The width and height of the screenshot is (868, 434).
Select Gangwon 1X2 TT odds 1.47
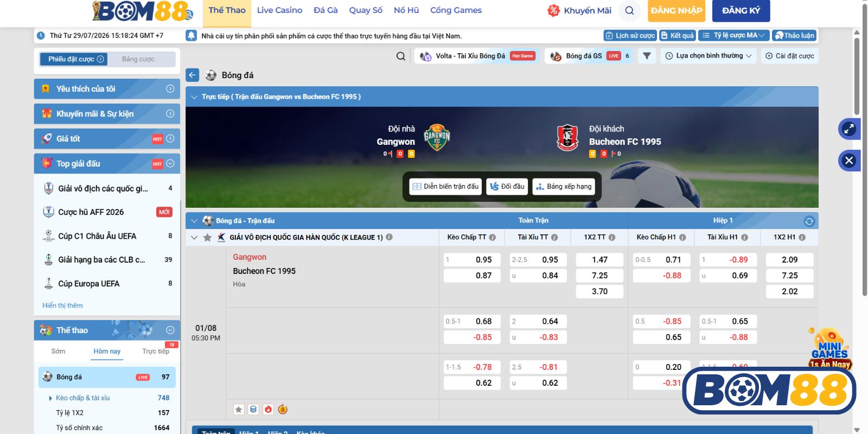[x=599, y=260]
